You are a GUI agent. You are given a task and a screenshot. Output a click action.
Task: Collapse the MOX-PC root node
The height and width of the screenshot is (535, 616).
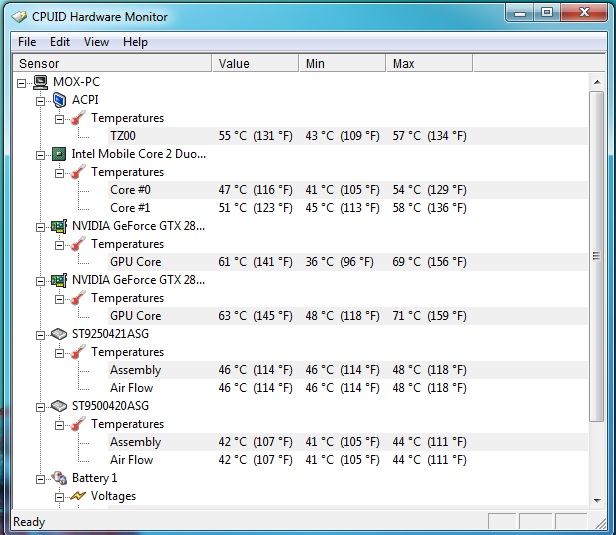tap(22, 83)
